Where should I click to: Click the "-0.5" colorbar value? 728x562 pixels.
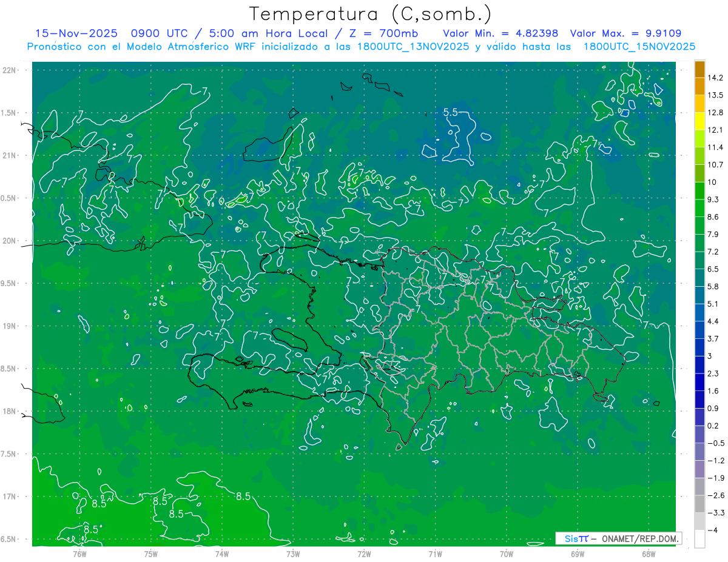pyautogui.click(x=716, y=443)
